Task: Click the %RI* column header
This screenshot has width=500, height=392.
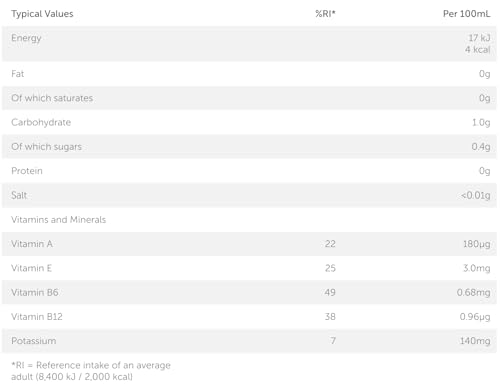Action: coord(325,14)
